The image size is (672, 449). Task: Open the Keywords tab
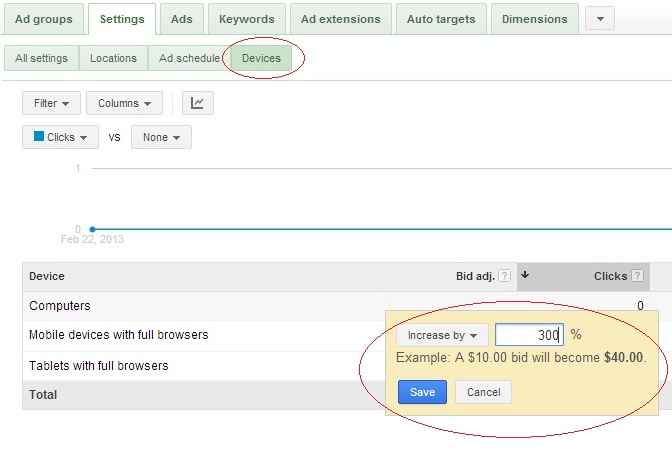pos(246,19)
